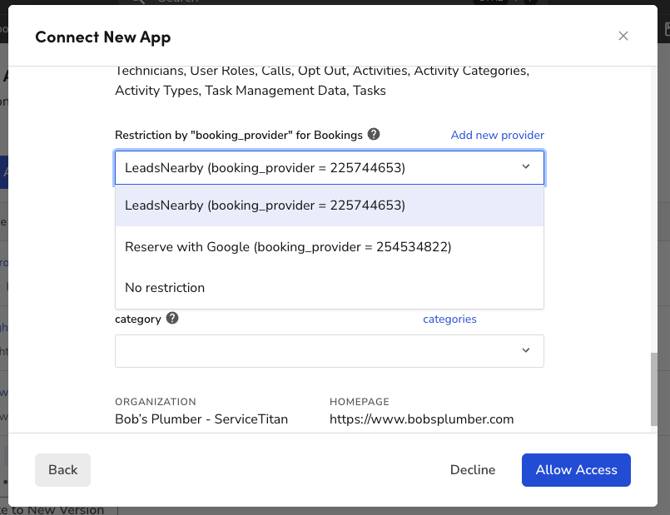Screen dimensions: 670x515
Task: Collapse the booking_provider dropdown chevron
Action: [526, 167]
